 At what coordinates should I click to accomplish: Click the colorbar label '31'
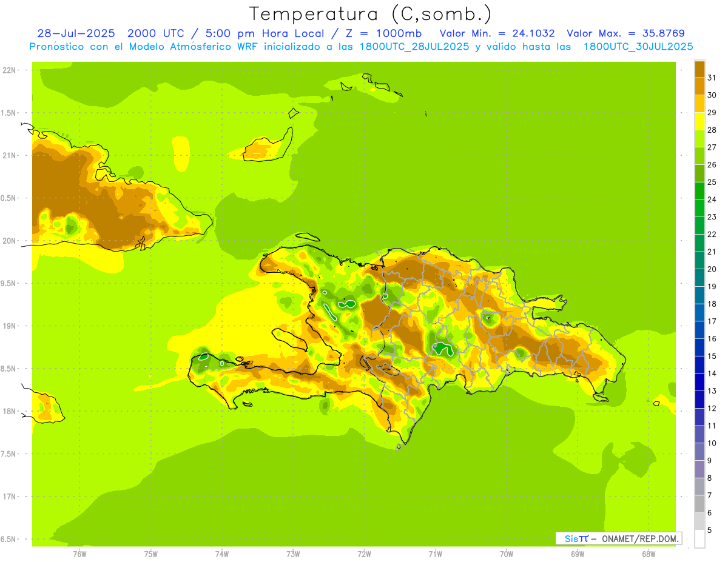tap(712, 78)
